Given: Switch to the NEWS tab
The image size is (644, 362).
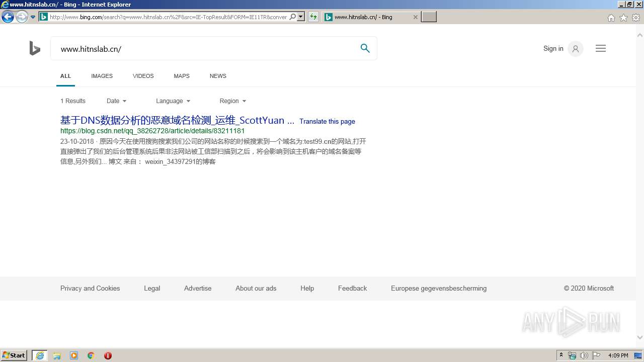Looking at the screenshot, I should pyautogui.click(x=218, y=76).
